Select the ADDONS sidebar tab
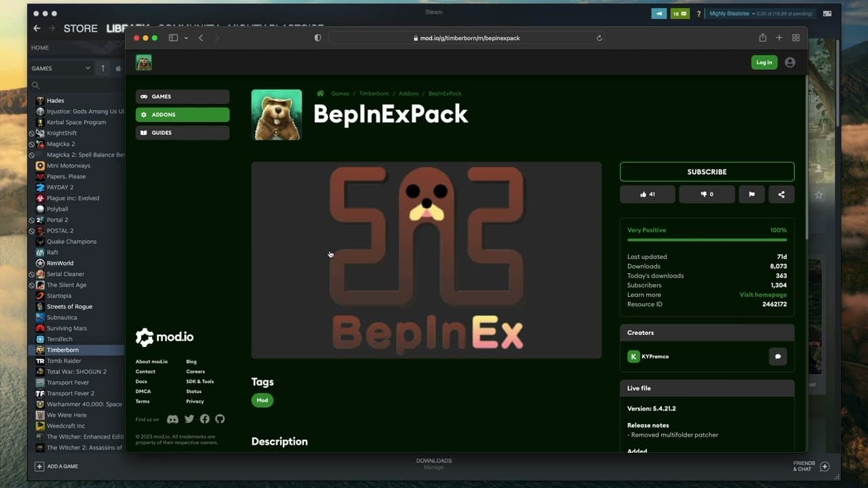The height and width of the screenshot is (488, 868). (182, 115)
